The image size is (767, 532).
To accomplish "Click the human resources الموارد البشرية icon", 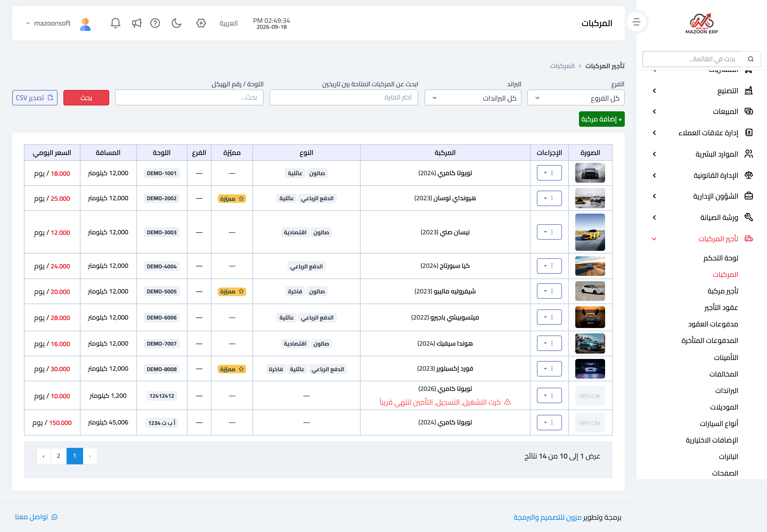I will point(749,154).
